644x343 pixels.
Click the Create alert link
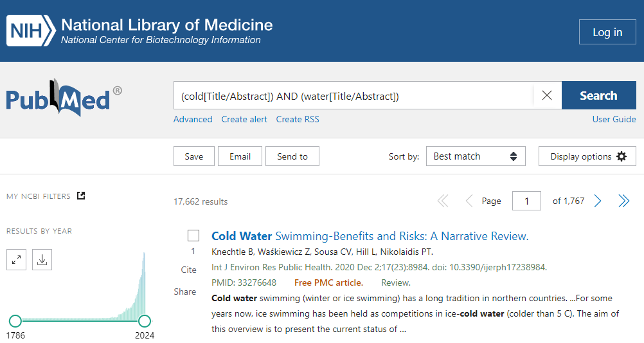[244, 119]
